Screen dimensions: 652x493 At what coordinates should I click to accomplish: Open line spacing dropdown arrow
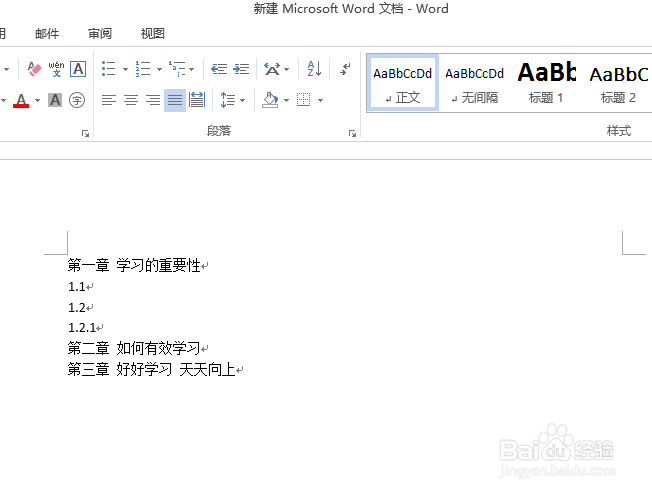tap(242, 100)
